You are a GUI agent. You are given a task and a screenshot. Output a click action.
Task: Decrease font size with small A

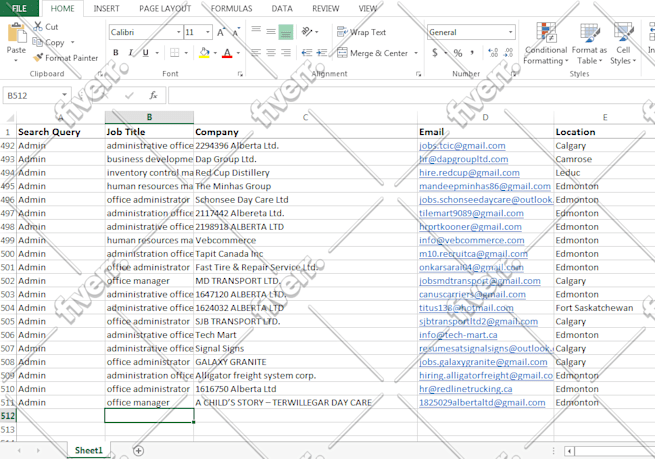click(236, 32)
